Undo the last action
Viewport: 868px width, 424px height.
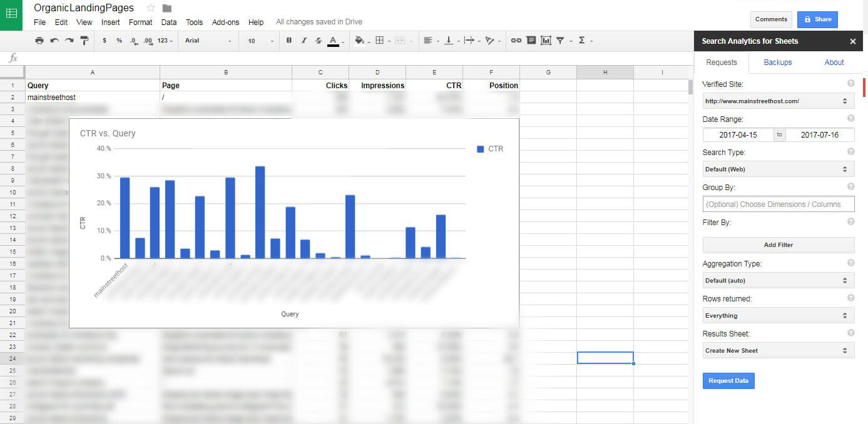[x=54, y=41]
